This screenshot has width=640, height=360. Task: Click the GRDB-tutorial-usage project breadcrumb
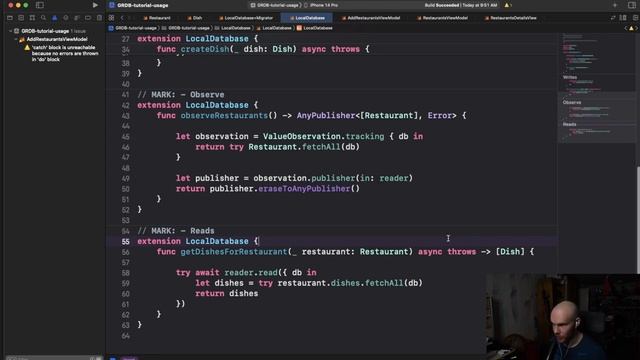tap(133, 28)
